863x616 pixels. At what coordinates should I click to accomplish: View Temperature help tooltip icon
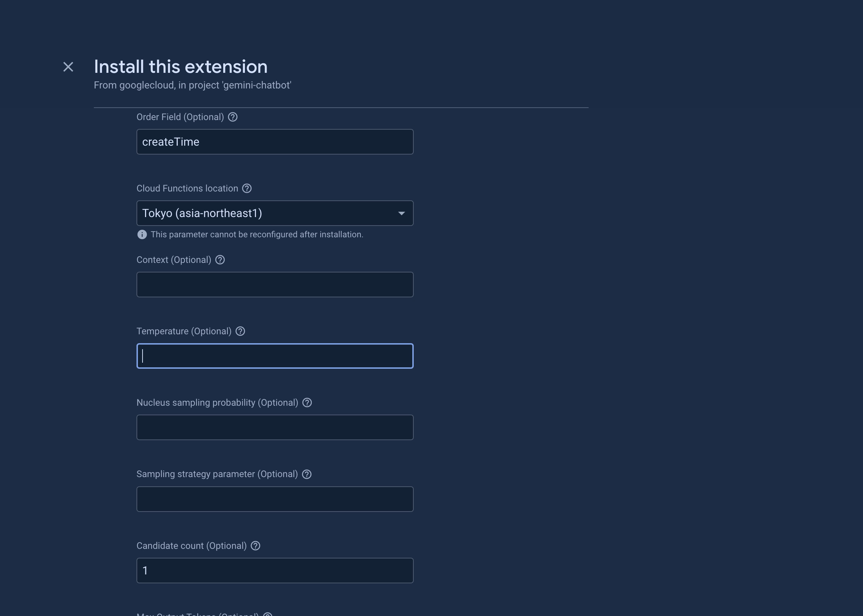(240, 331)
